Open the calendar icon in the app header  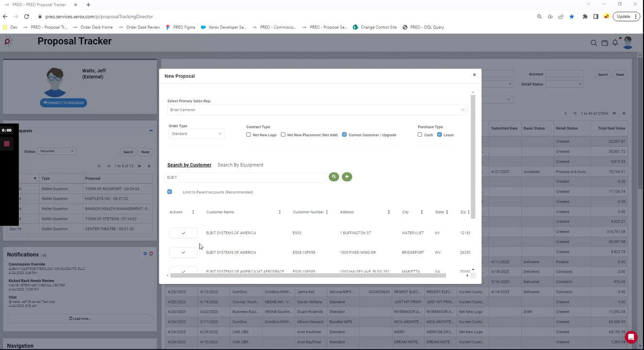[x=605, y=43]
